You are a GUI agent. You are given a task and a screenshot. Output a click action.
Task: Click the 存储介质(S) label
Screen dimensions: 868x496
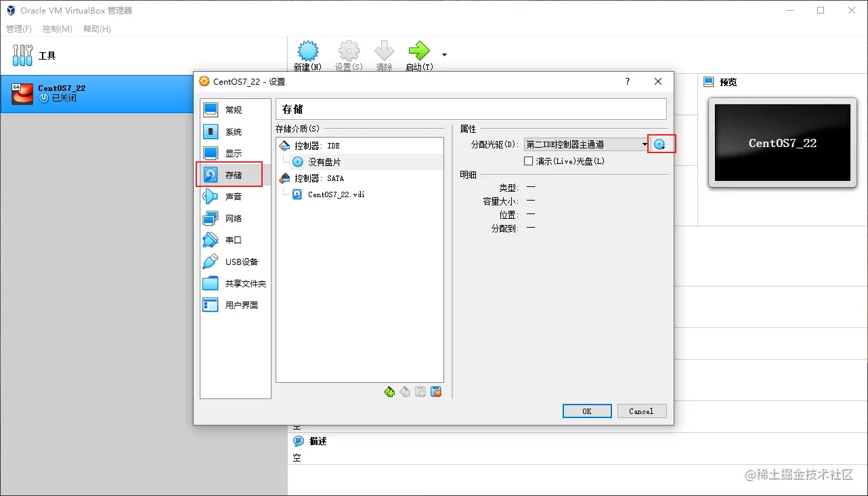pos(297,129)
